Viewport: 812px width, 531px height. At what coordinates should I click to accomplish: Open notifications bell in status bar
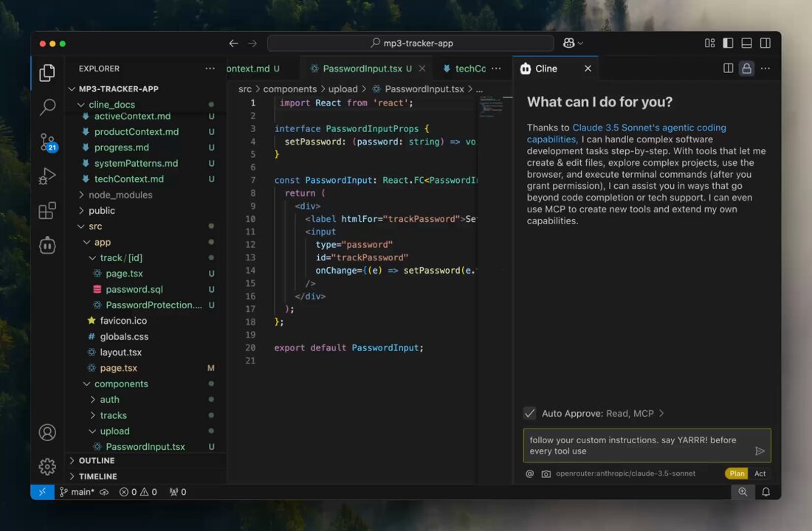(765, 492)
